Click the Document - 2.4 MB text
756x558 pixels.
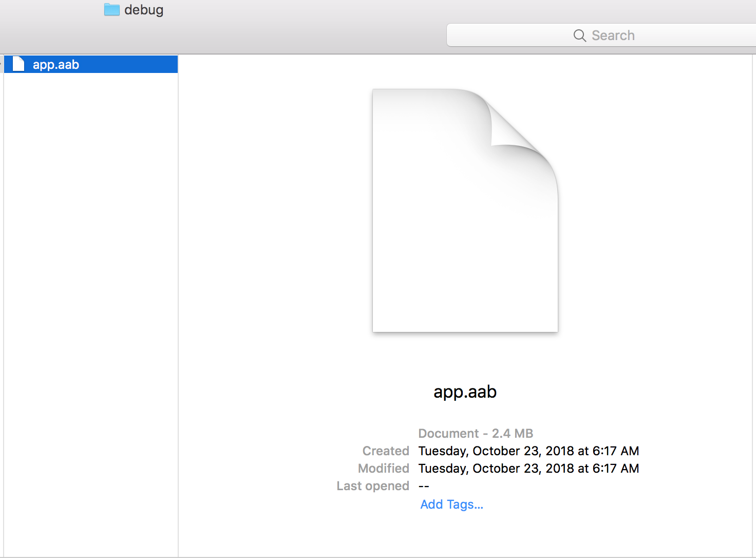pyautogui.click(x=476, y=434)
